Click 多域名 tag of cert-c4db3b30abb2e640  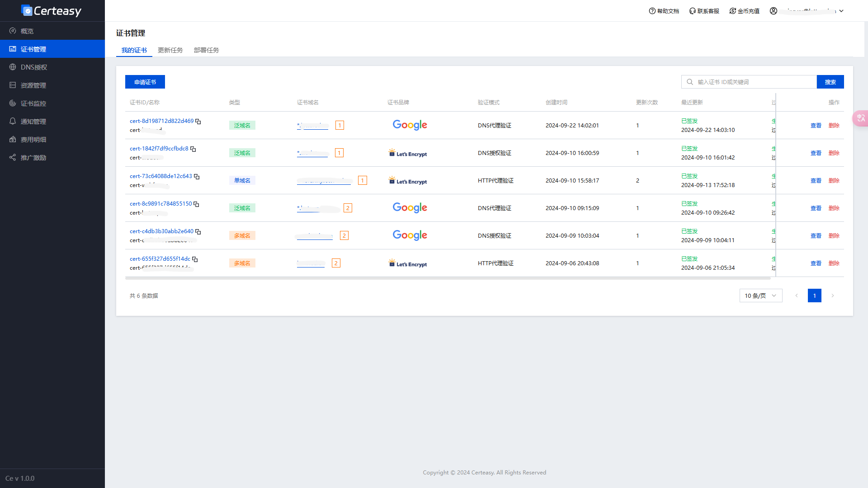tap(242, 236)
